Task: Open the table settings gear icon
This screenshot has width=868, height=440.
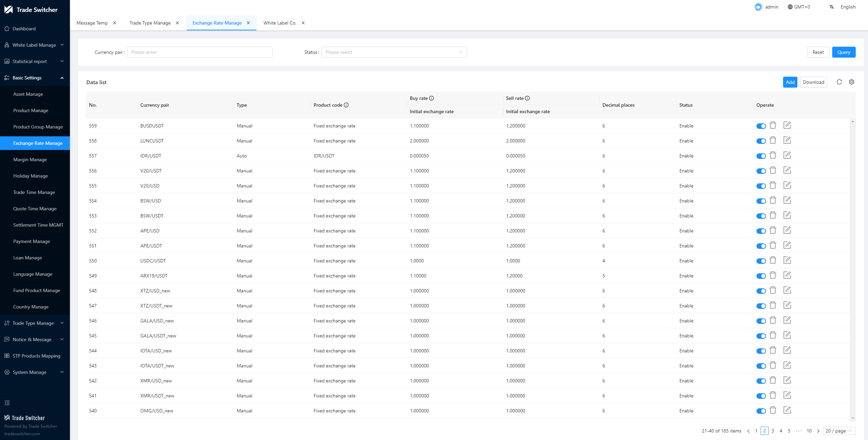Action: [x=852, y=82]
